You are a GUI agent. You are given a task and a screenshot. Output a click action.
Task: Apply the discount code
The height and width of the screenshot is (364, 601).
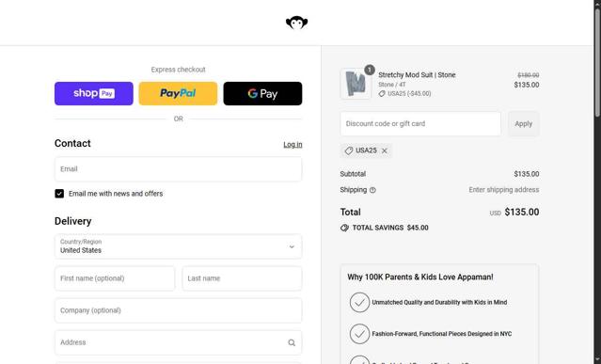tap(524, 124)
